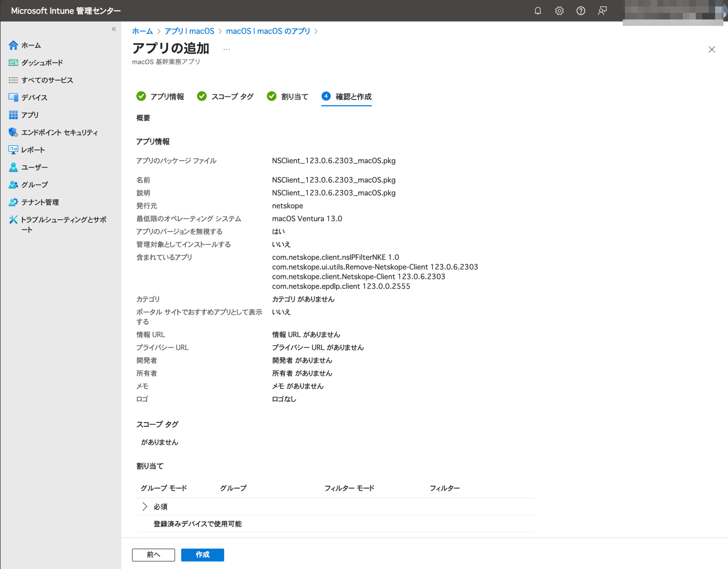Navigate to ホーム via the breadcrumb link
The image size is (728, 569).
click(142, 31)
